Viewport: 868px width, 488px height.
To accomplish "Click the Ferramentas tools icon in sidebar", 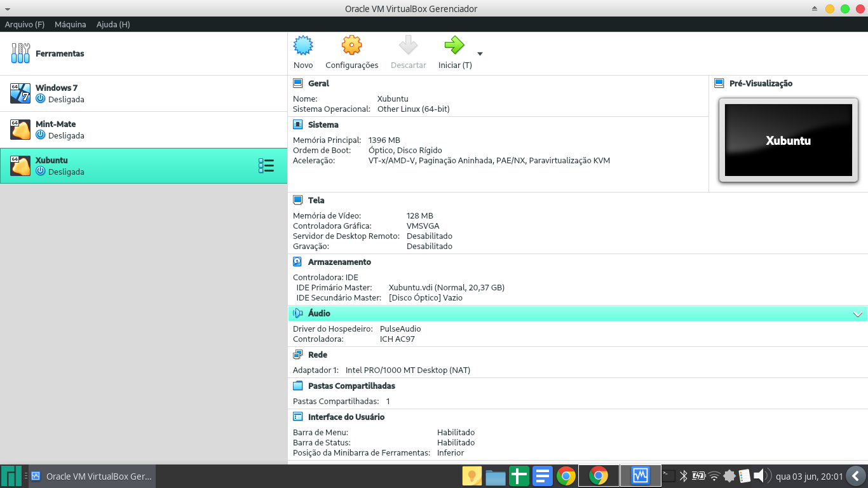I will tap(20, 53).
